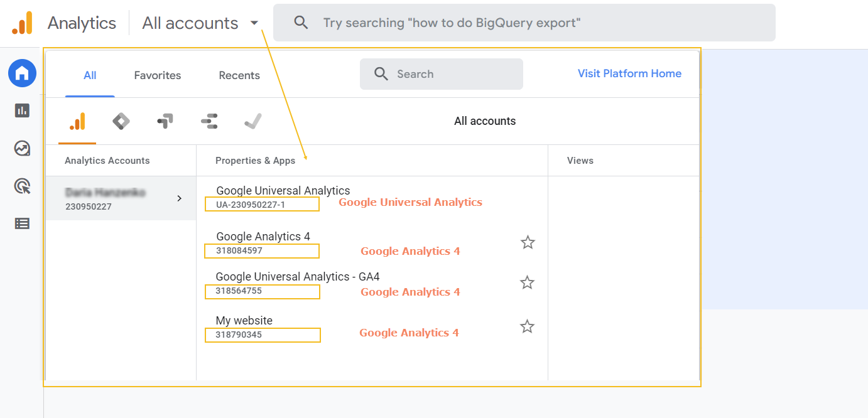Open the Explore sidebar icon

click(22, 148)
